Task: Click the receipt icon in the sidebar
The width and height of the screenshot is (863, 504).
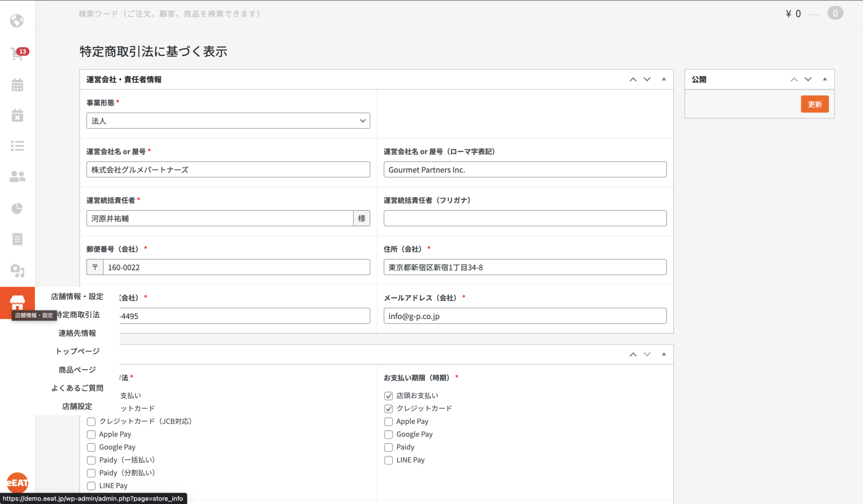Action: pos(18,239)
